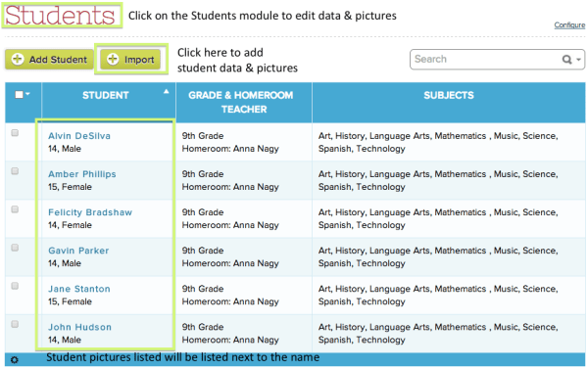
Task: Click the Students module title
Action: (60, 16)
